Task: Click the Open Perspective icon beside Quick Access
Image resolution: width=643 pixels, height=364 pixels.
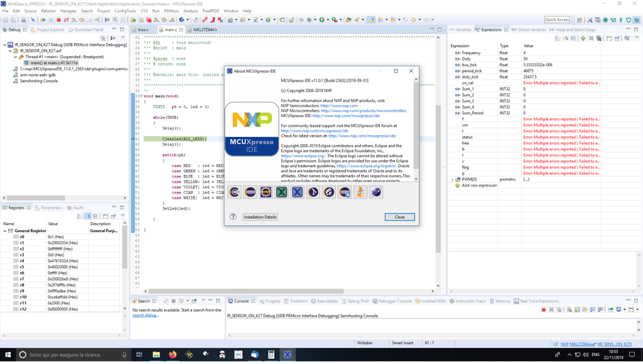Action: [579, 20]
